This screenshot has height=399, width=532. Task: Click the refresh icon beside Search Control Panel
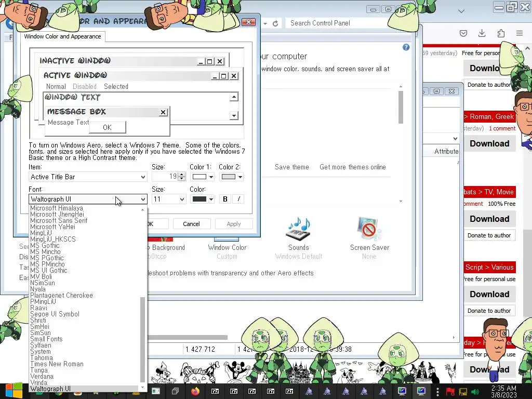click(x=275, y=23)
